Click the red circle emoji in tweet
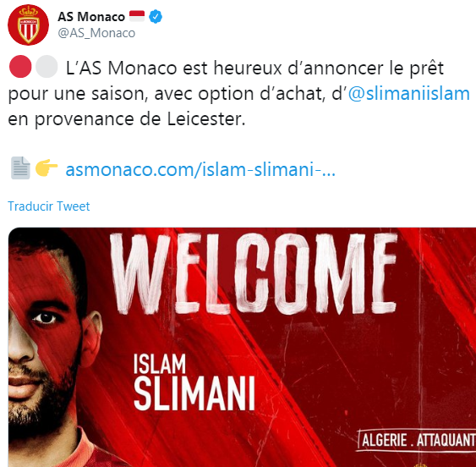The width and height of the screenshot is (476, 467). 20,67
